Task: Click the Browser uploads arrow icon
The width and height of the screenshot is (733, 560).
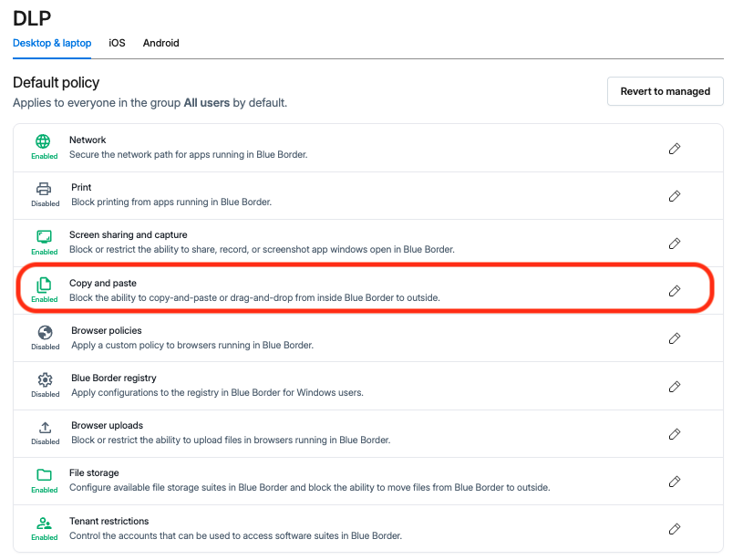Action: [45, 427]
